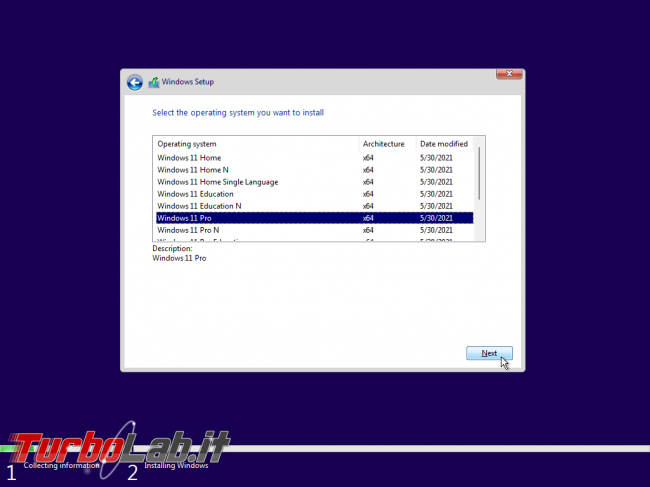Click the edition list vertical scrollbar thumb
650x487 pixels.
pyautogui.click(x=479, y=173)
